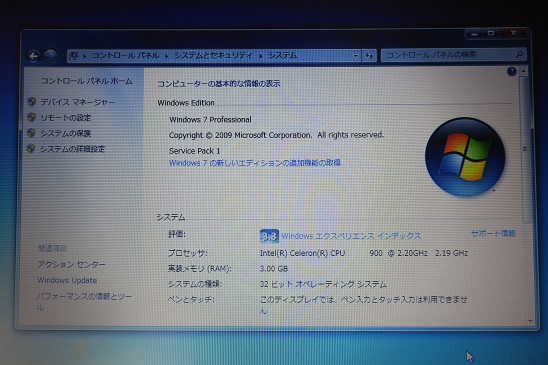The image size is (548, 365).
Task: Click the address bar refresh icon
Action: coord(369,55)
